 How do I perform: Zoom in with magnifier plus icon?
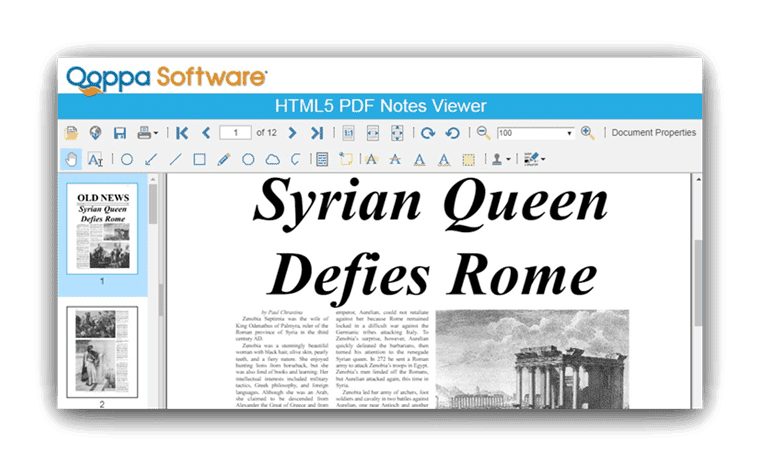587,133
